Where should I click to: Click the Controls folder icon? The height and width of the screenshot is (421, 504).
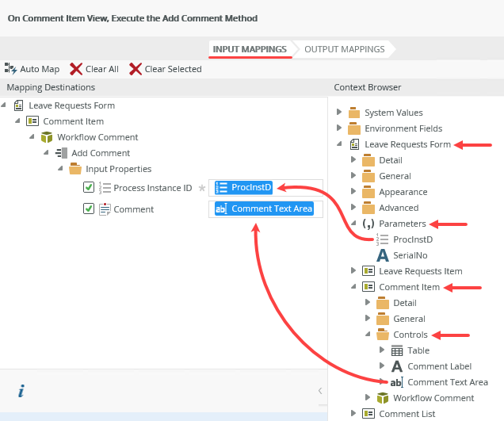coord(383,335)
